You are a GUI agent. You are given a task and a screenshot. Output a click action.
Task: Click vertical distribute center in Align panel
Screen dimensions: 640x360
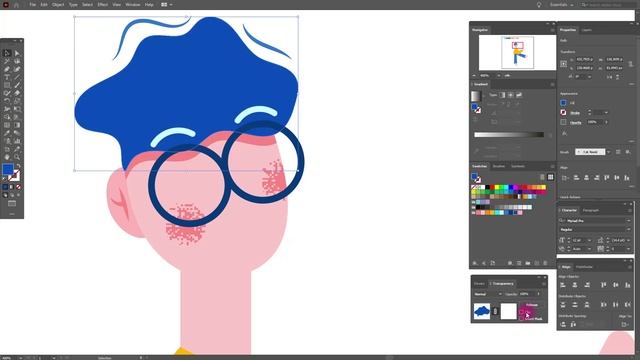575,305
